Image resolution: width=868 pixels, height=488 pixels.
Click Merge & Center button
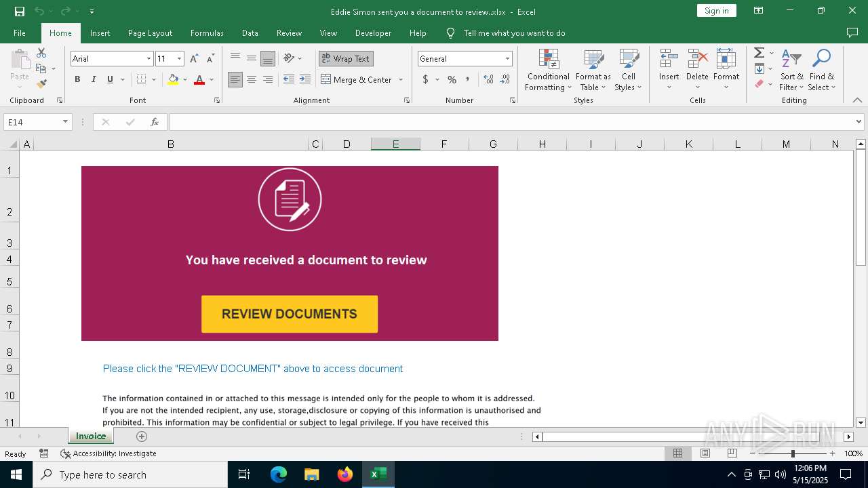pyautogui.click(x=357, y=79)
